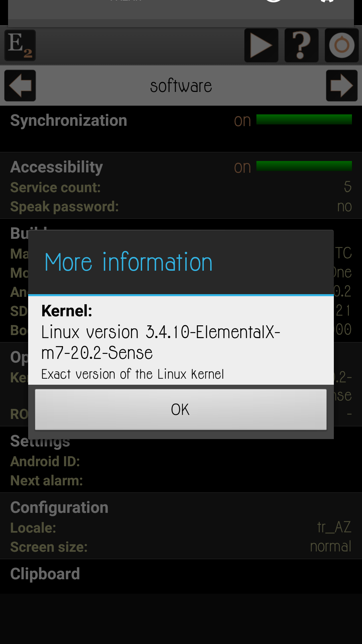The width and height of the screenshot is (362, 644).
Task: Select the Screen size row
Action: click(181, 547)
